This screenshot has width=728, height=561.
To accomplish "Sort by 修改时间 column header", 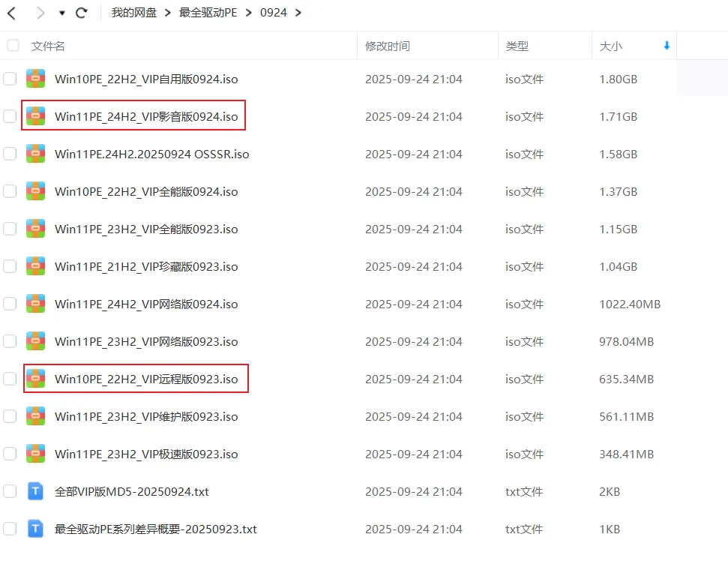I will coord(387,46).
